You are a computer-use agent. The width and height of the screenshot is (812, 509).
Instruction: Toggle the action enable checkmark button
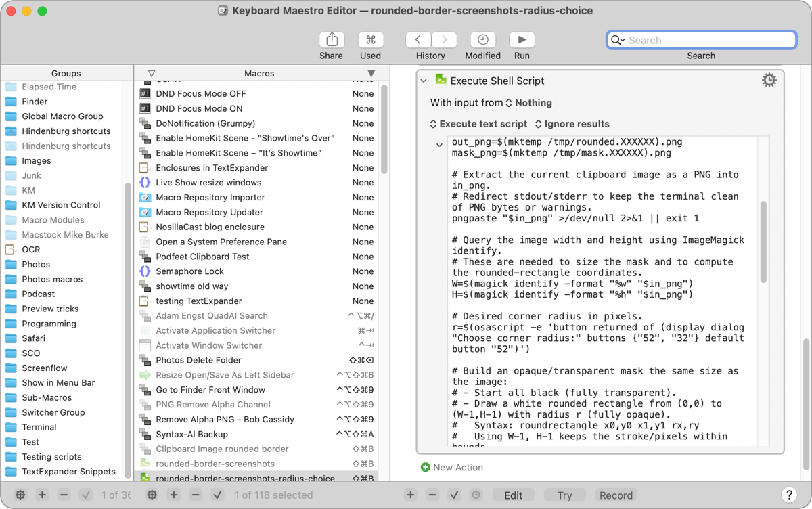(455, 495)
